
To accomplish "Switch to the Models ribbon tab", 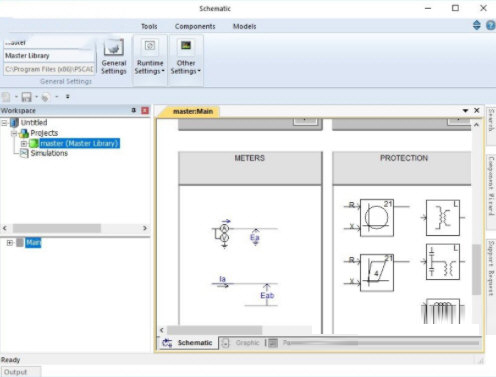I will point(244,26).
